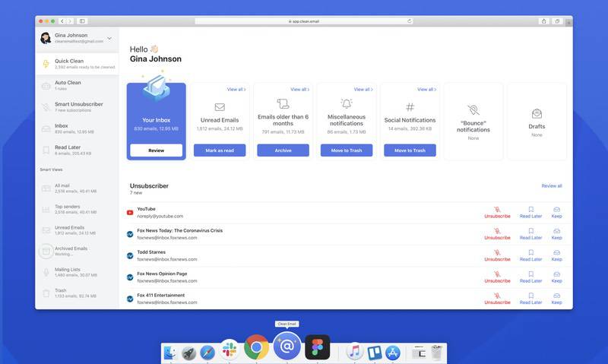
Task: Click View all on Emails older than 6 months
Action: click(x=299, y=90)
